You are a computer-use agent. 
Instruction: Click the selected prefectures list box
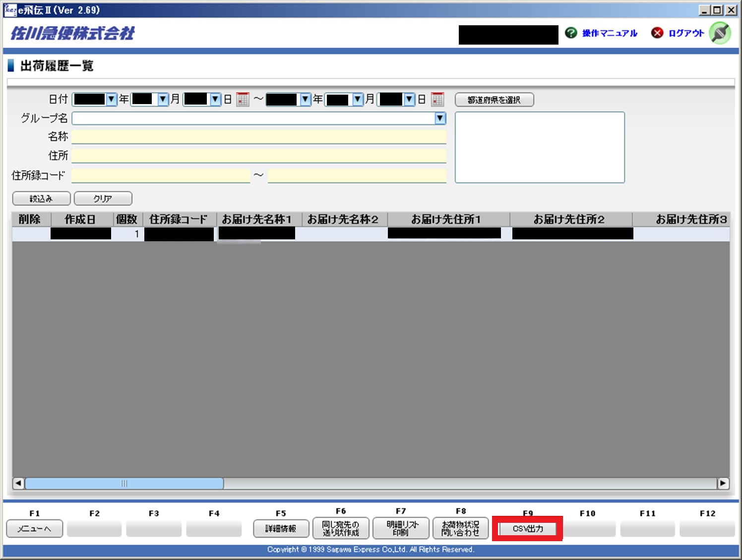(540, 147)
